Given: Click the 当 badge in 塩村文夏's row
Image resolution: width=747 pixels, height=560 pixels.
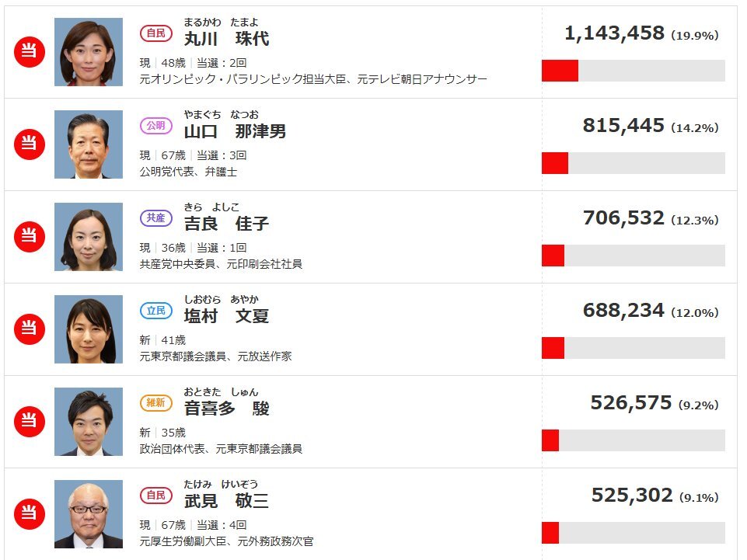Looking at the screenshot, I should tap(30, 329).
